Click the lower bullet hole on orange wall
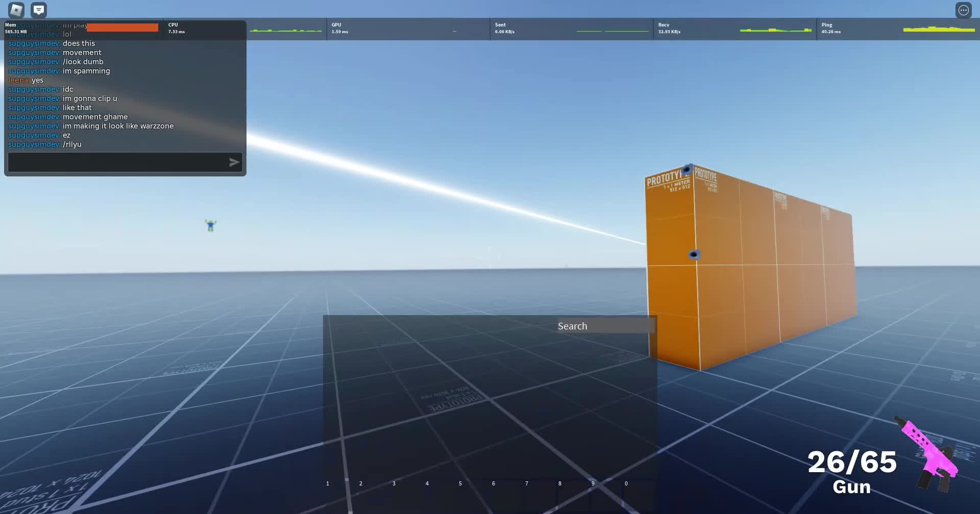 pos(694,254)
